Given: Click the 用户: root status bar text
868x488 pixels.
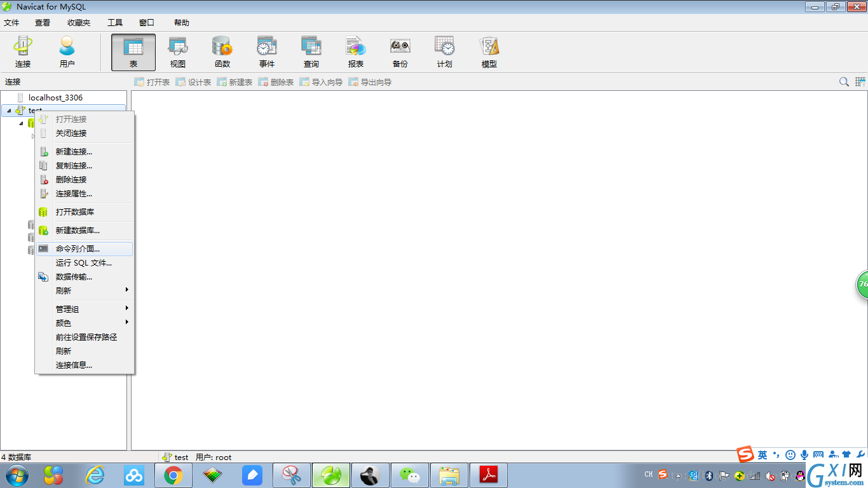Looking at the screenshot, I should pos(214,457).
